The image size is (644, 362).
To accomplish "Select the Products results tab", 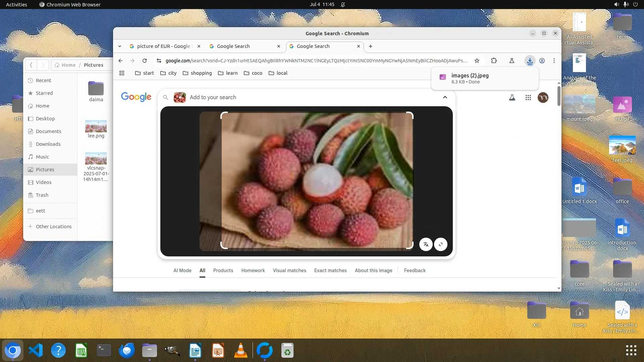I will tap(223, 270).
